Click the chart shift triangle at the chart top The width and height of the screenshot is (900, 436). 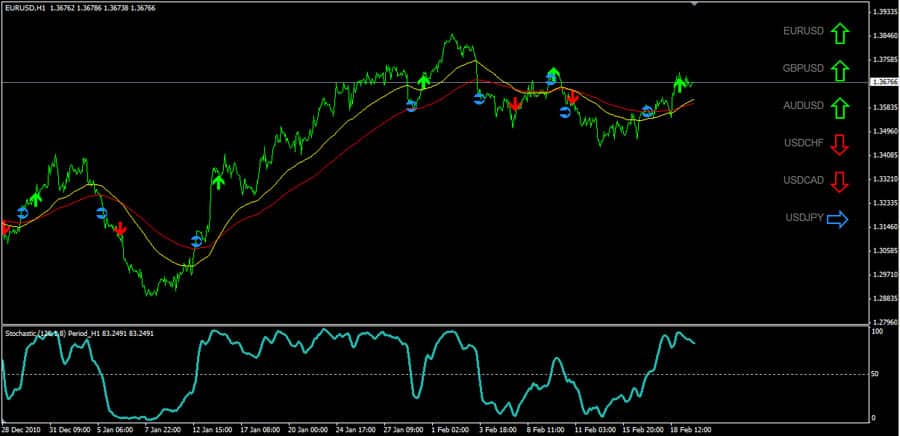click(694, 3)
